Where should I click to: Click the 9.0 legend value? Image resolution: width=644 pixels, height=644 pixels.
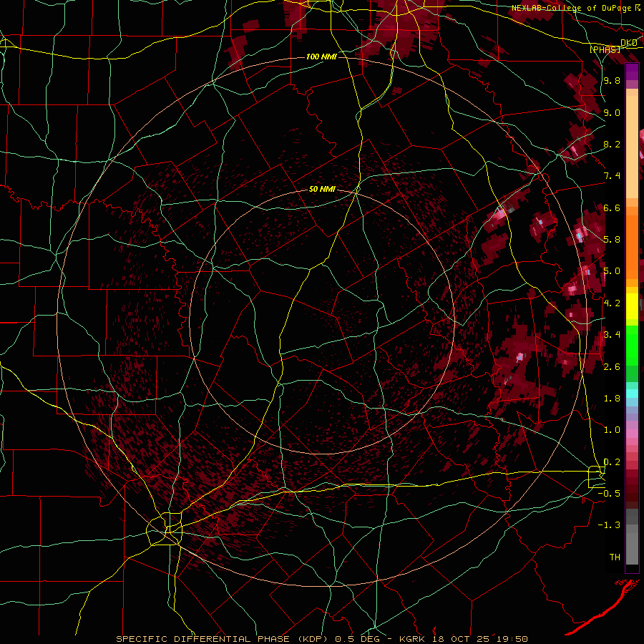(x=612, y=112)
